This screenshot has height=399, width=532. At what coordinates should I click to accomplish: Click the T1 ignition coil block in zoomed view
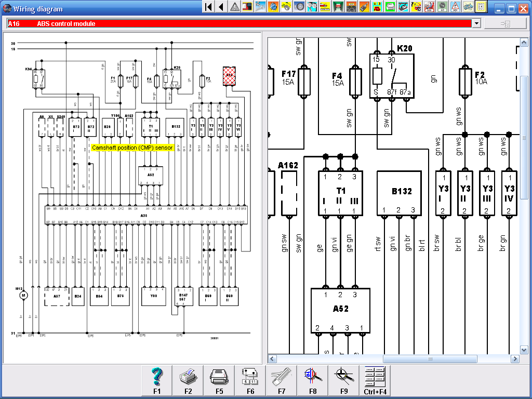[x=340, y=193]
